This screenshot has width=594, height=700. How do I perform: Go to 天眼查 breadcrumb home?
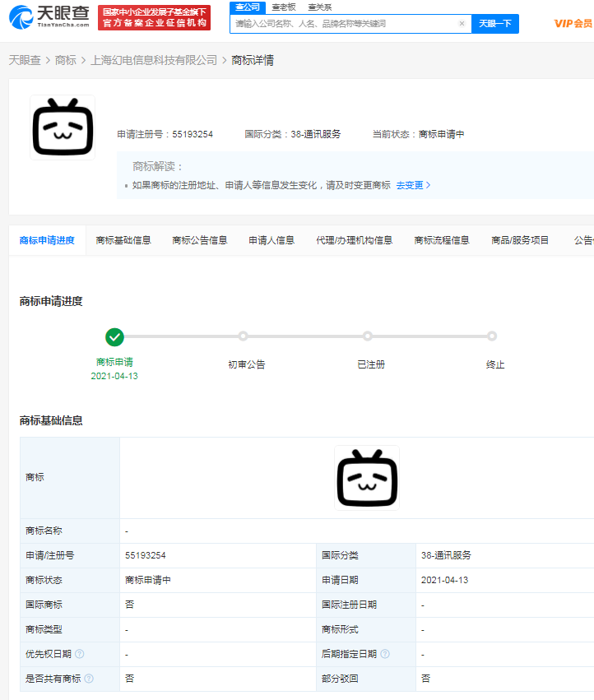click(x=25, y=60)
